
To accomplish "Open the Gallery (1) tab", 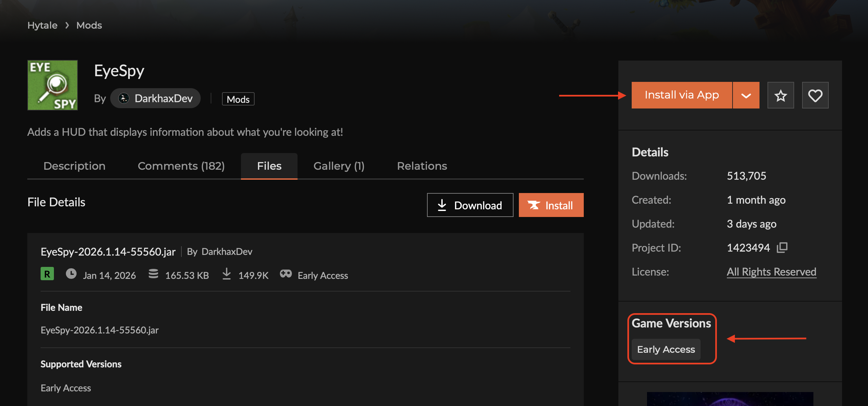I will tap(338, 166).
